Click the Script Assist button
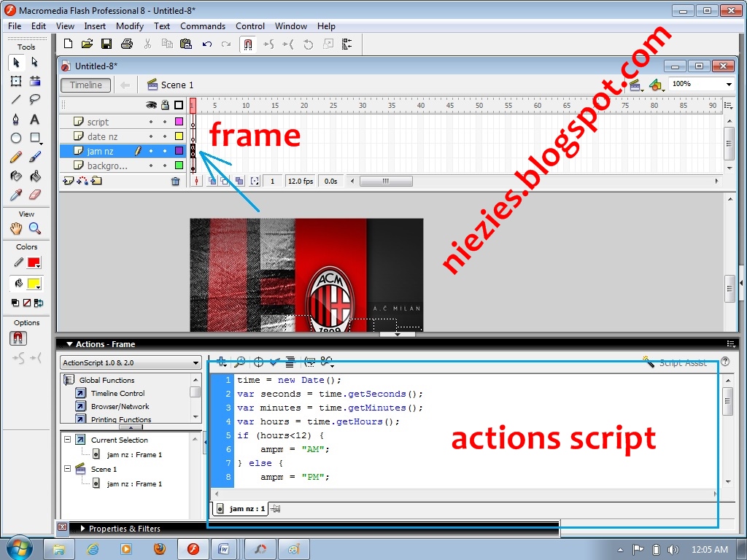This screenshot has width=747, height=560. pyautogui.click(x=675, y=363)
